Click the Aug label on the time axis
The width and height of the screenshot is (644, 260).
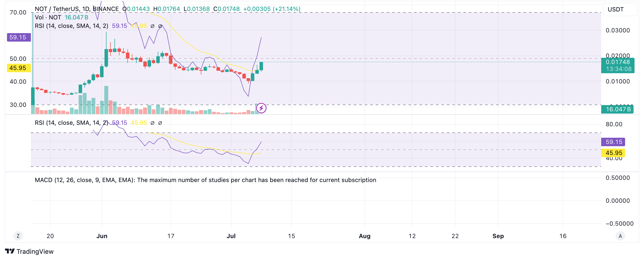pos(365,236)
